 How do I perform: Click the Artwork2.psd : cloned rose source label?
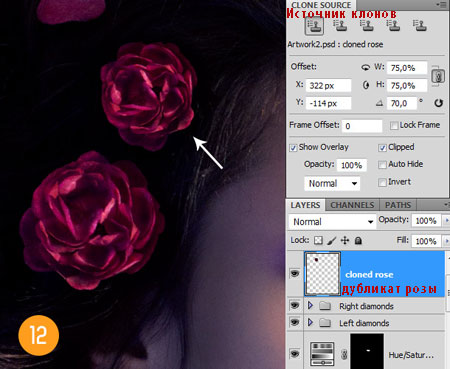click(x=335, y=44)
